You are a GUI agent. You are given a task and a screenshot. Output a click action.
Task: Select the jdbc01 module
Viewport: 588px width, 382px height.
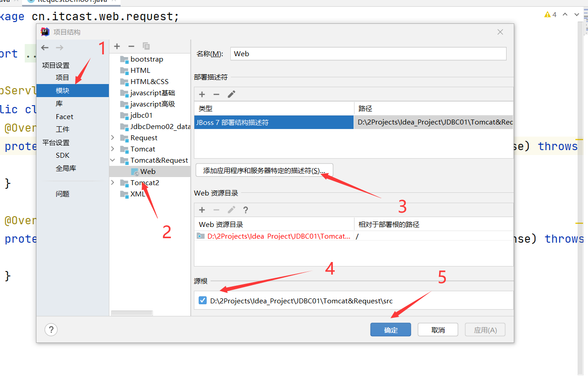click(141, 115)
